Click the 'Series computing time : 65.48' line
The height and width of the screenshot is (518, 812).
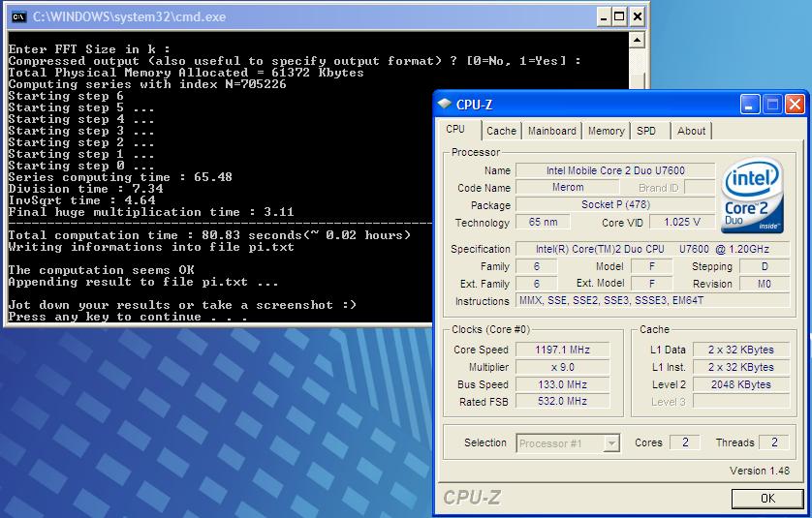120,177
